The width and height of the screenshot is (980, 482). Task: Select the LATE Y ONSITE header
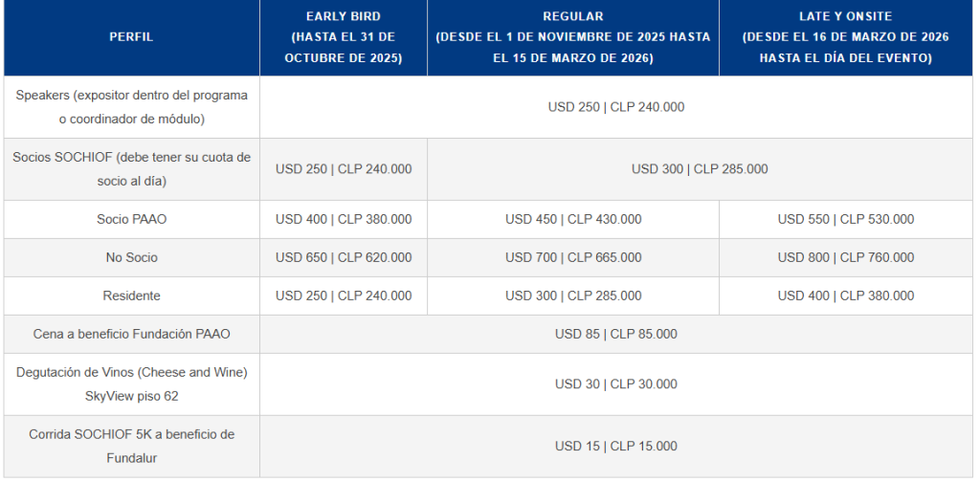point(845,37)
